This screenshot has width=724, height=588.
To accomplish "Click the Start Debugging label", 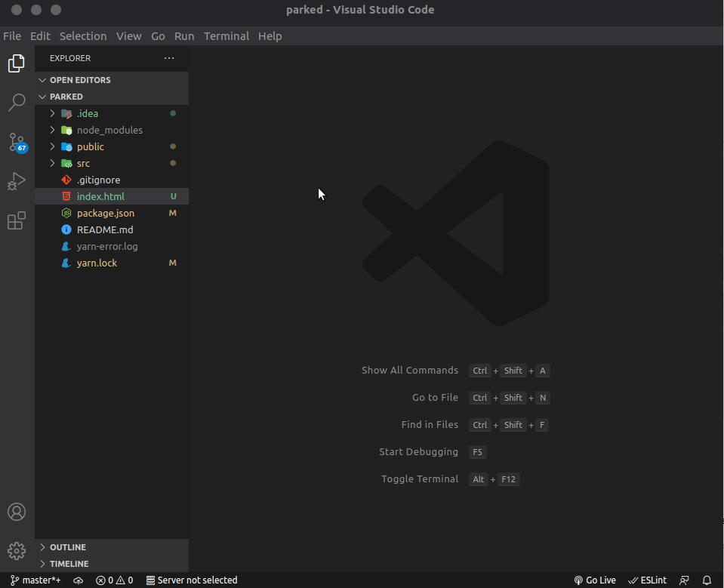I will tap(419, 452).
